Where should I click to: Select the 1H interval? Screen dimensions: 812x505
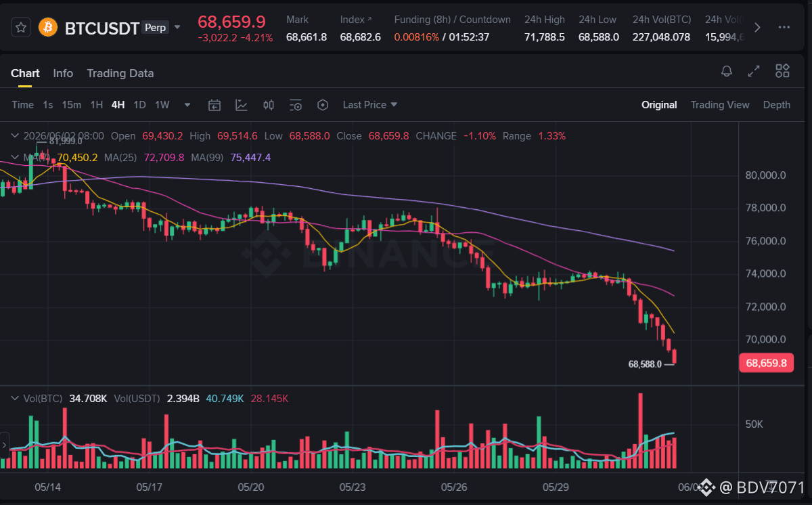[97, 104]
